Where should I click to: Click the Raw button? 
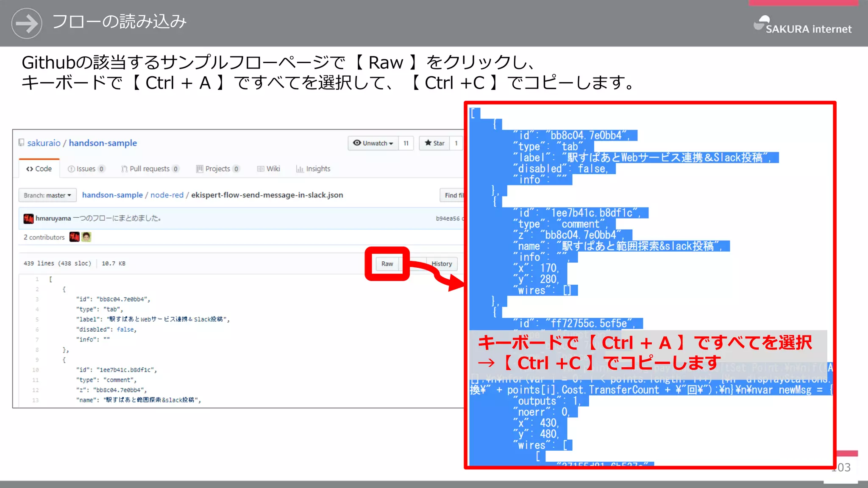[x=387, y=263]
